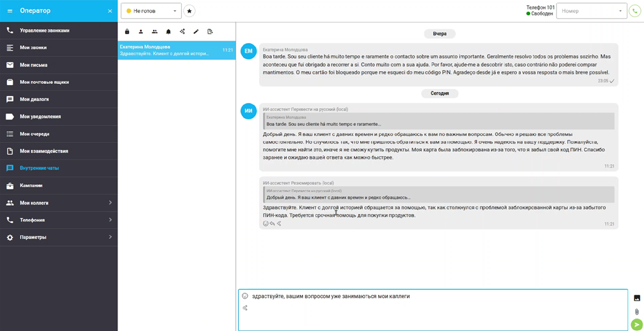Click the AI sparkle icon in chat toolbar
Viewport: 644px width, 331px height.
click(182, 31)
